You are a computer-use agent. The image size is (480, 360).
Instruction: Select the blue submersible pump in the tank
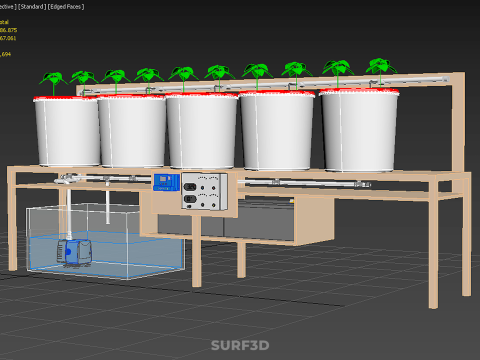point(75,252)
